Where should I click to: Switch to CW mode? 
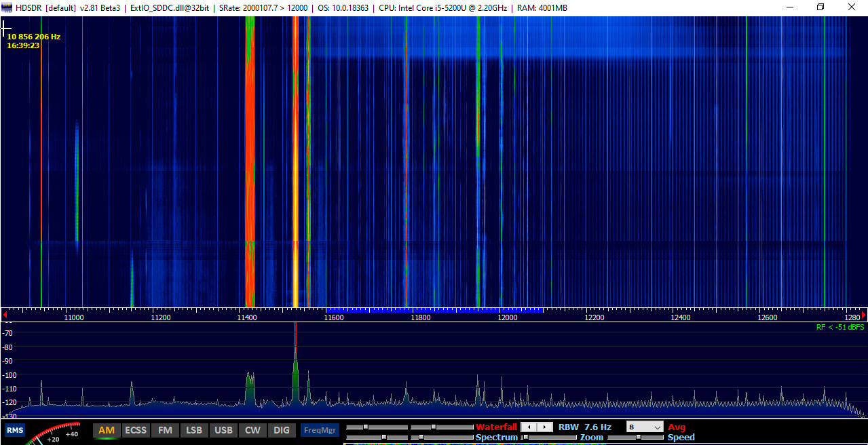coord(252,430)
